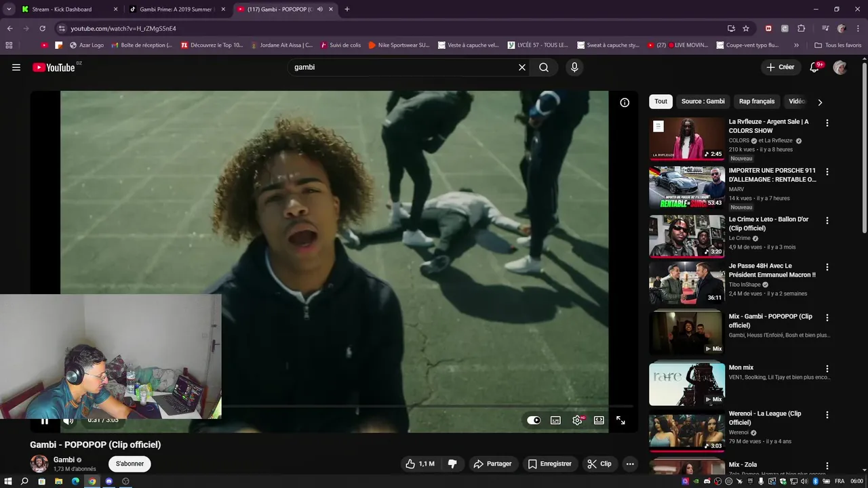The image size is (868, 488).
Task: Select Rap français chip
Action: [x=757, y=102]
